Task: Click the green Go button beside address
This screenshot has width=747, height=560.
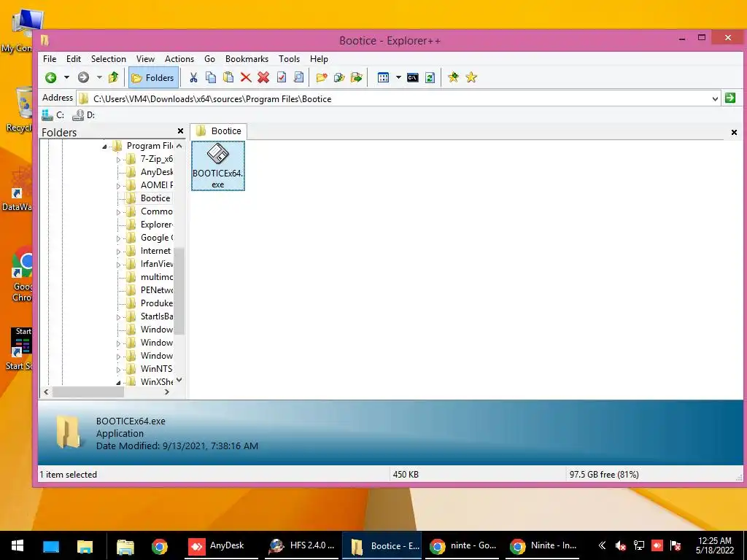Action: click(x=729, y=98)
